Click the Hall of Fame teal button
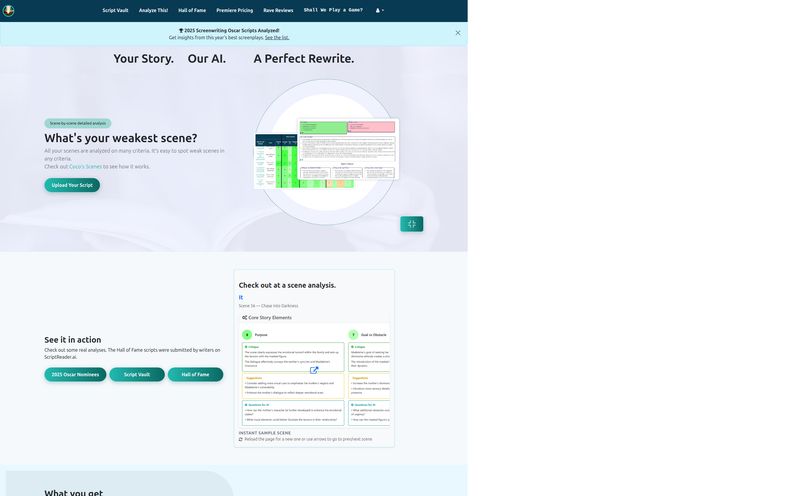This screenshot has width=800, height=496. coord(195,375)
